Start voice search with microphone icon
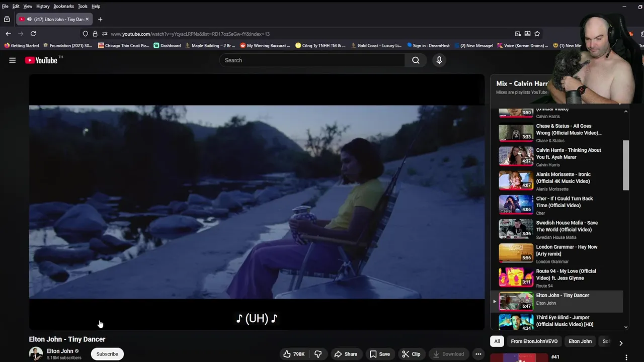644x362 pixels. [x=439, y=60]
